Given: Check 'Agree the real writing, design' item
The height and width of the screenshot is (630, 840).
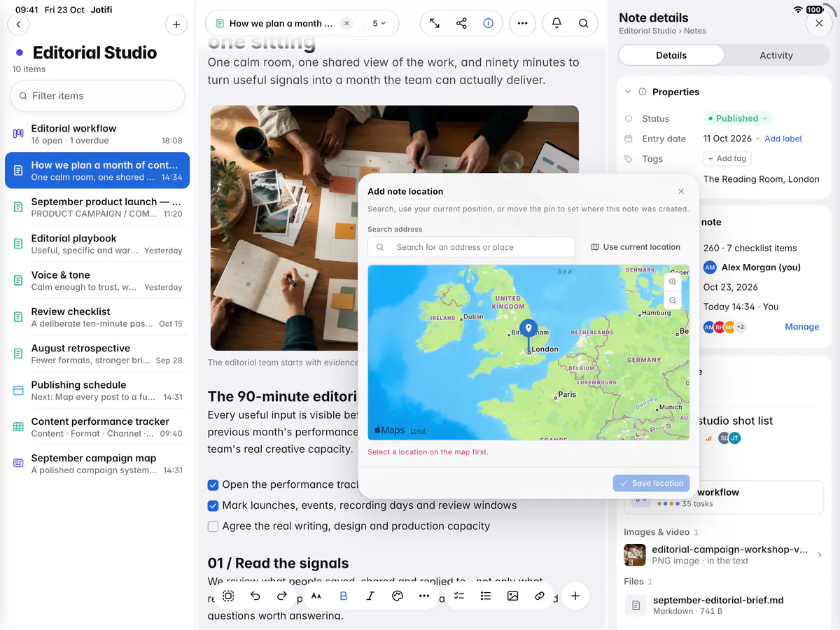Looking at the screenshot, I should [x=213, y=526].
